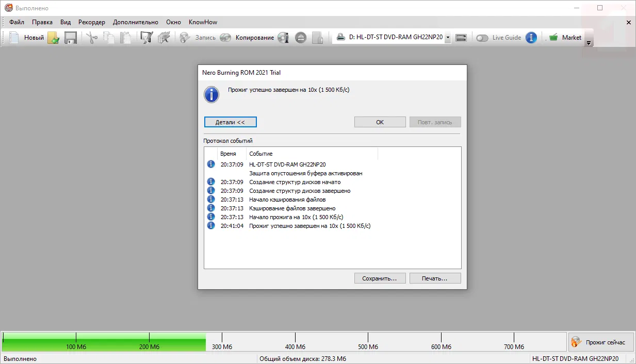The width and height of the screenshot is (636, 364).
Task: Click the blue Live Guide info icon
Action: 531,38
